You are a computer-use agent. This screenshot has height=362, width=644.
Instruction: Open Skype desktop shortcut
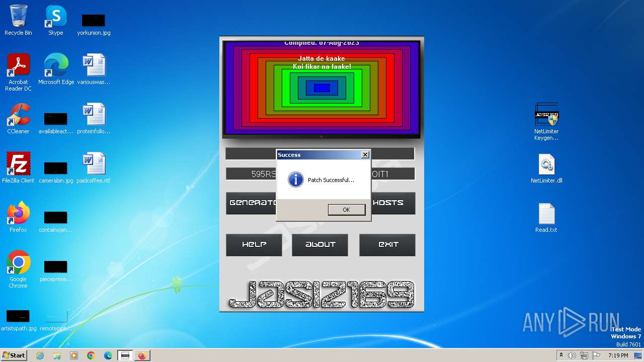tap(56, 20)
